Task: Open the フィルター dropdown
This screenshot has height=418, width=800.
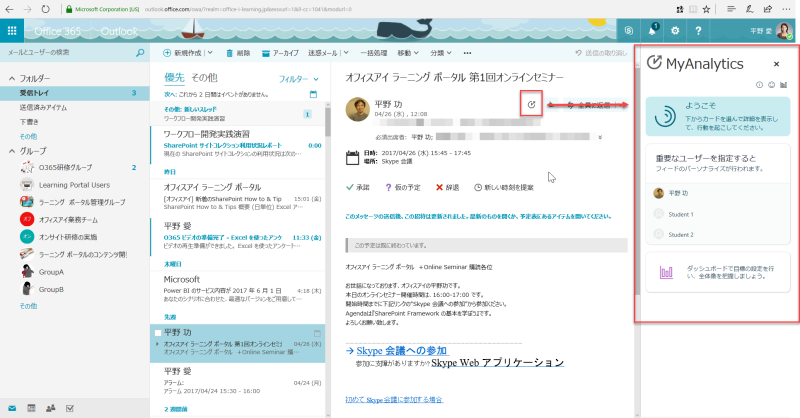Action: pyautogui.click(x=298, y=79)
